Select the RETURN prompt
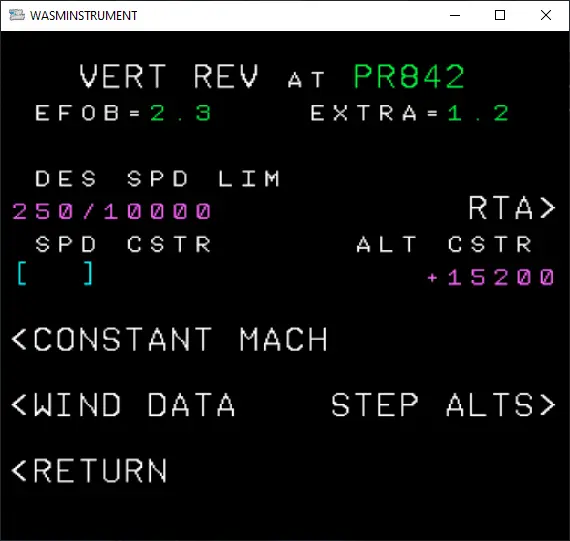 [x=89, y=470]
